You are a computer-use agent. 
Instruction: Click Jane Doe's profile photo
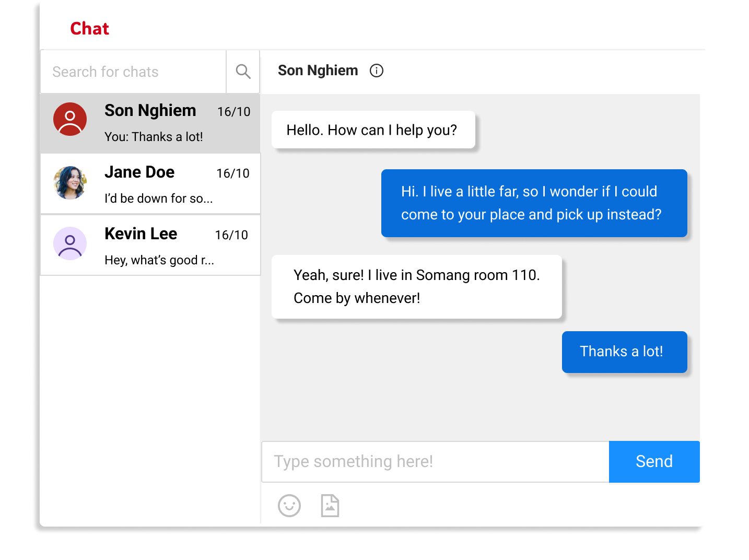point(70,183)
